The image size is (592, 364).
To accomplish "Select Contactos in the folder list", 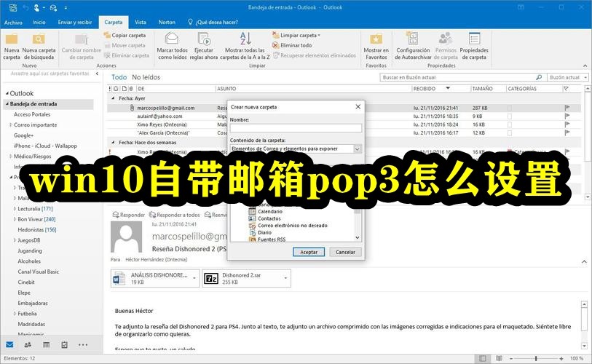I will (x=269, y=218).
